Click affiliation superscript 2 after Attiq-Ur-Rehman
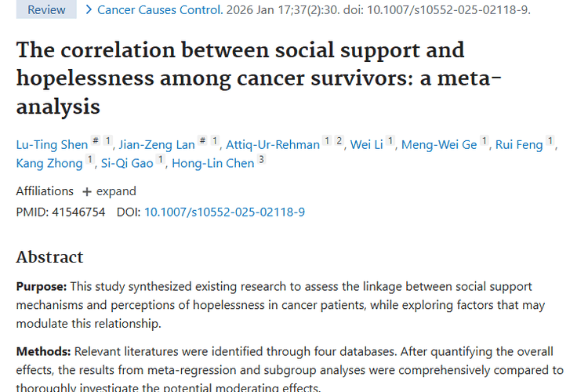 (339, 141)
